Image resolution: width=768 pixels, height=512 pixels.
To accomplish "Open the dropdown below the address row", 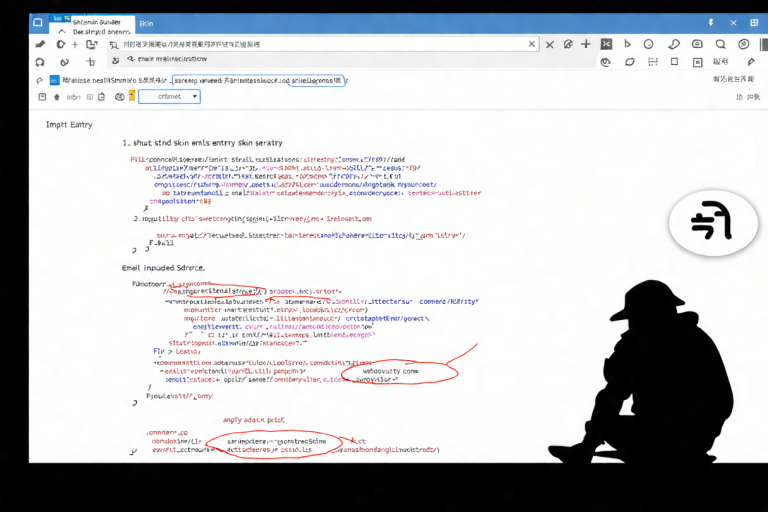I will [x=169, y=97].
